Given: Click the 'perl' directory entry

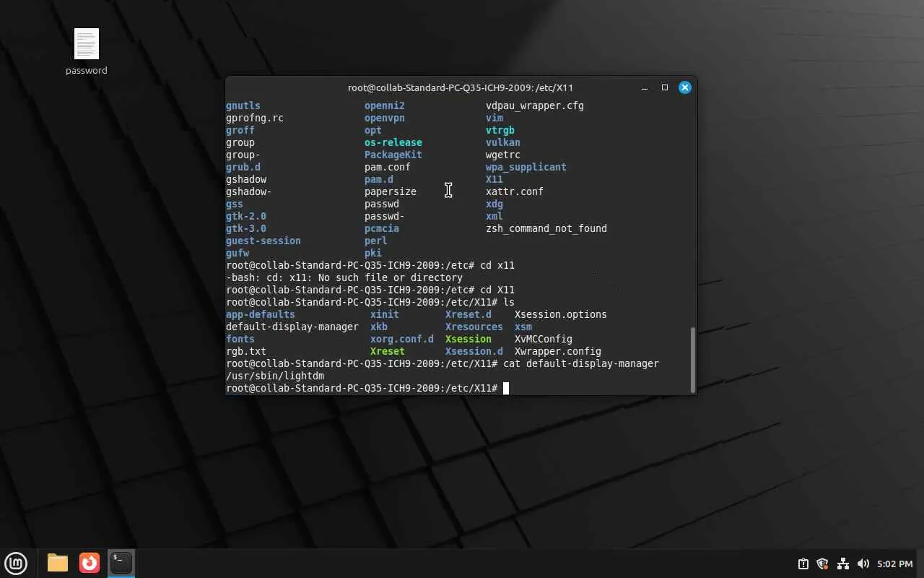Looking at the screenshot, I should (376, 241).
